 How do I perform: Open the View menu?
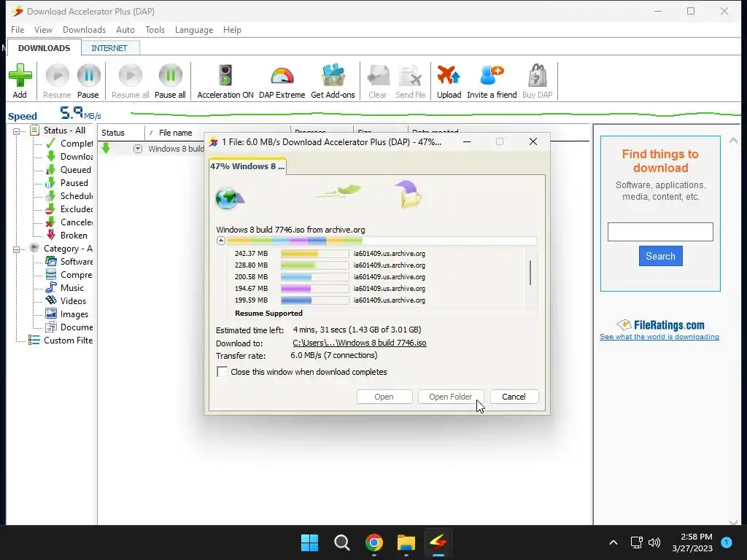tap(43, 29)
